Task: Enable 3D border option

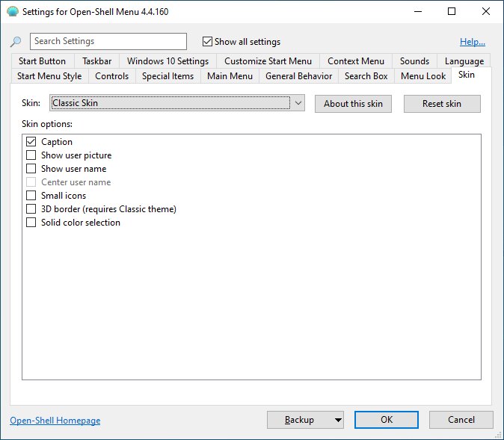Action: click(31, 209)
